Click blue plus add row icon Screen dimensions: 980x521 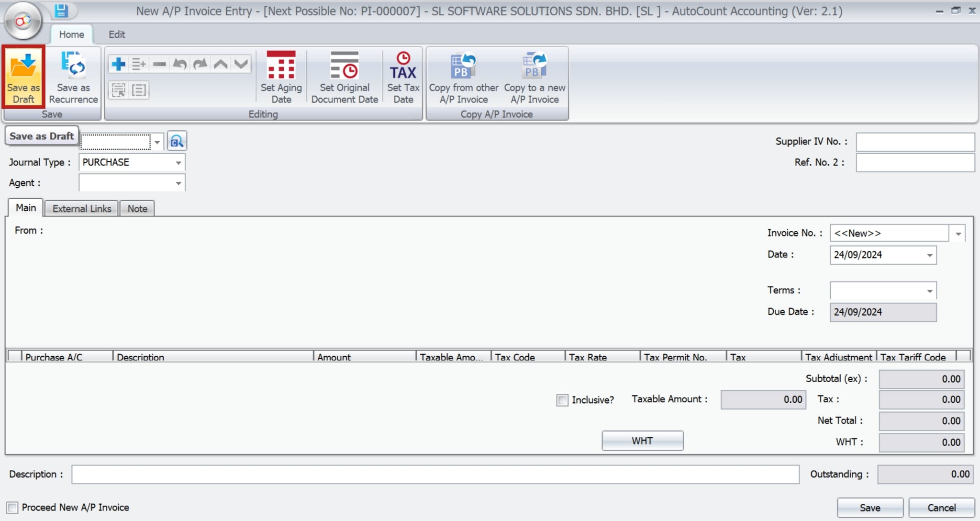(x=118, y=64)
